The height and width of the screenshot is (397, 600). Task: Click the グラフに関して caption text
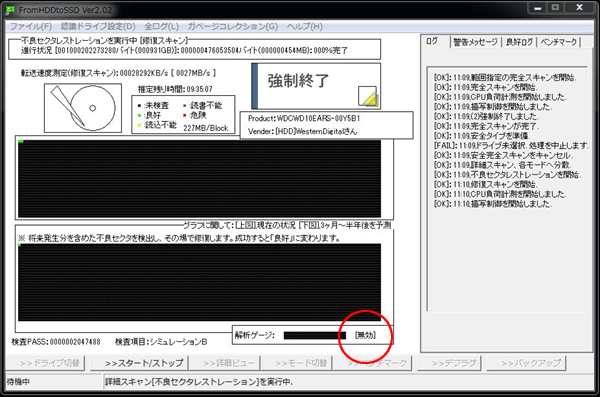point(286,225)
